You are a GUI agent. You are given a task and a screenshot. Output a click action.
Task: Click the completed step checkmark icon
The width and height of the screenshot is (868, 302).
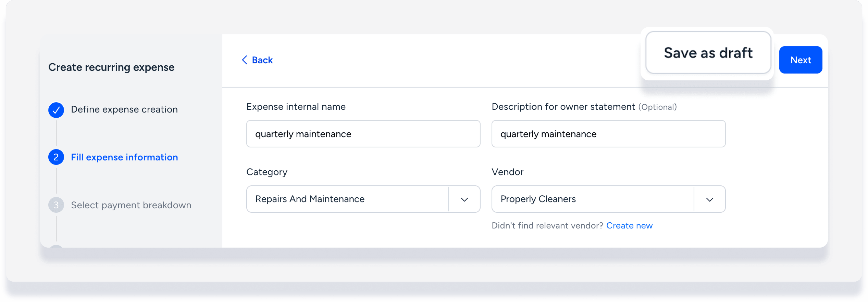point(56,110)
